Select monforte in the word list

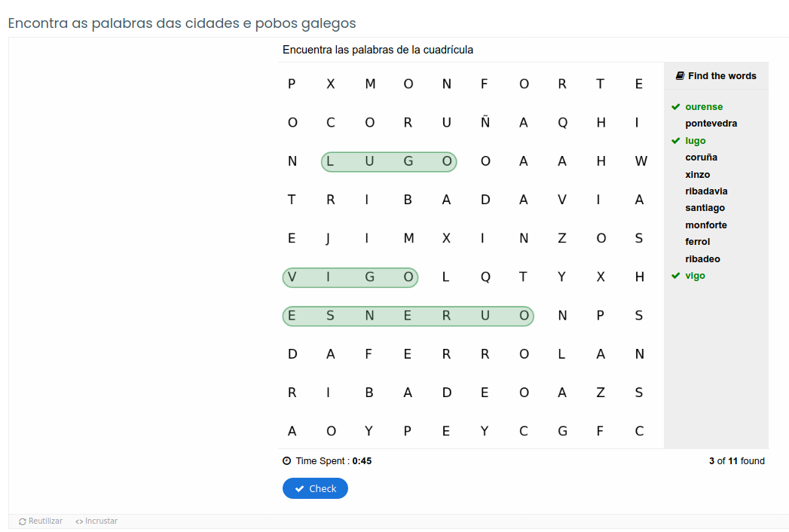705,225
